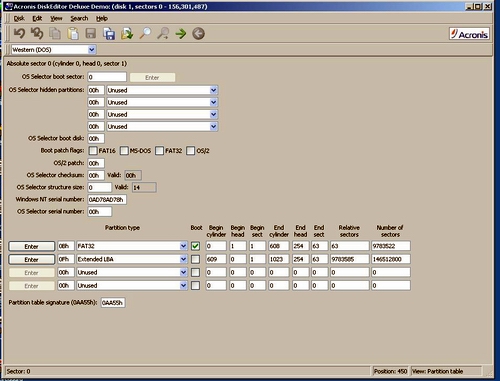Click the application icon in the title bar
Screen dimensions: 500x381
coord(8,6)
